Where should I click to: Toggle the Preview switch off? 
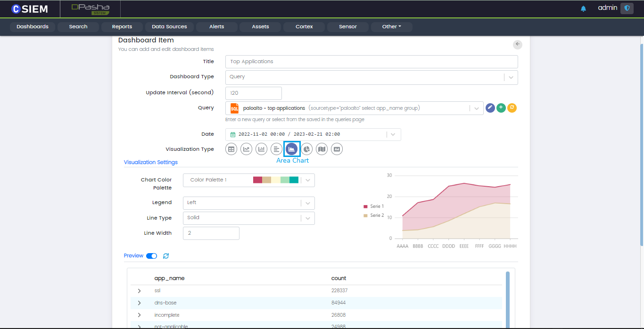click(151, 256)
